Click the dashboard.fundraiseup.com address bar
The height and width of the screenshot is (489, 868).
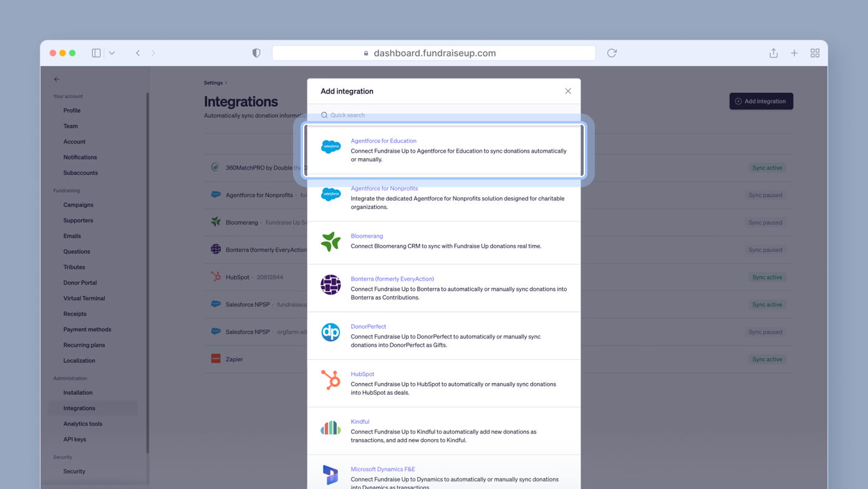click(x=434, y=53)
